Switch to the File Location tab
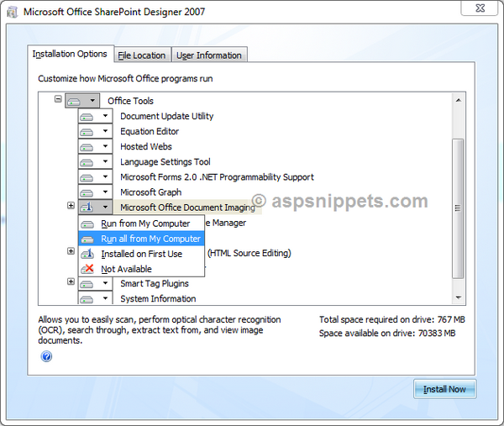Image resolution: width=504 pixels, height=426 pixels. [x=141, y=55]
